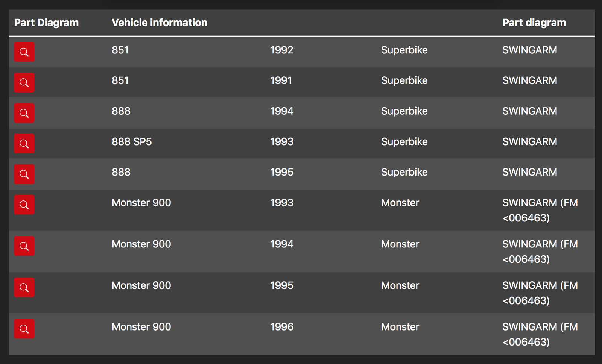This screenshot has height=364, width=602.
Task: Click 'Monster 900' in the 1993 row
Action: [x=141, y=203]
